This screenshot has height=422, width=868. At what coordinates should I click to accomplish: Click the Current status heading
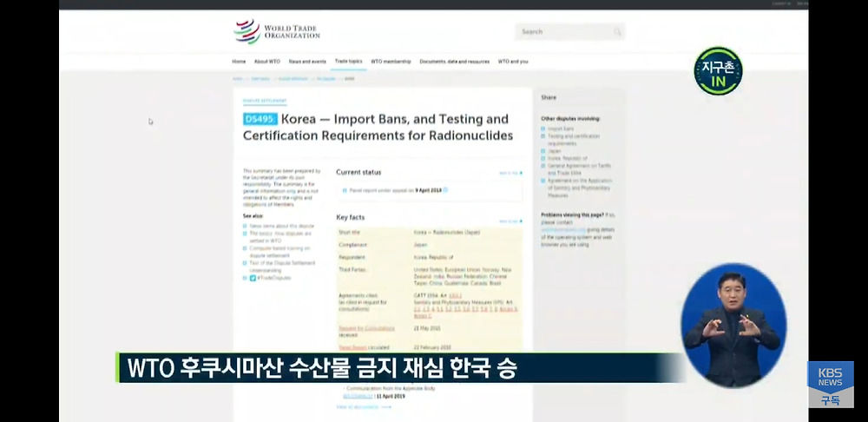point(358,172)
